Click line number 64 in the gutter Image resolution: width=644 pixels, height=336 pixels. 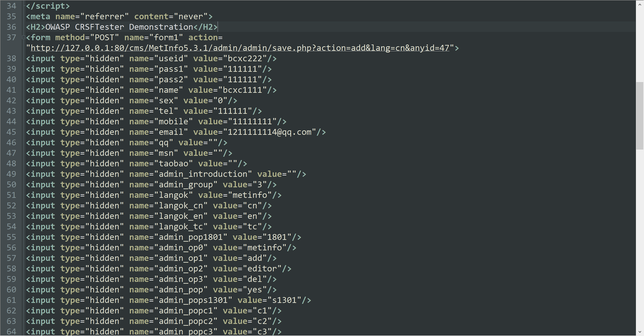coord(11,332)
